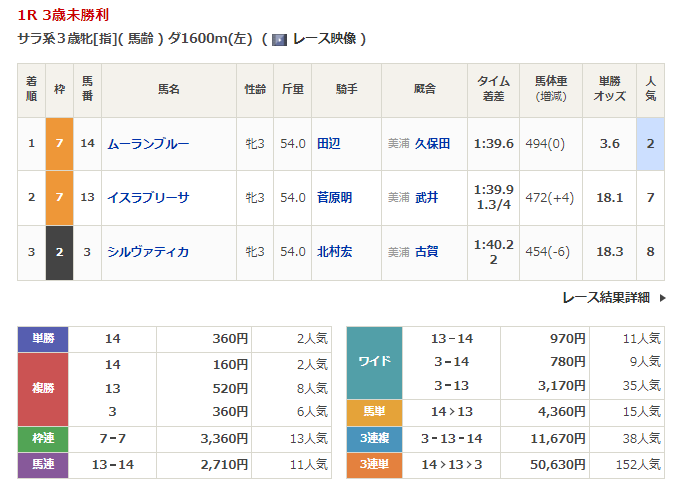The height and width of the screenshot is (488, 680).
Task: Click the 3連複 payout label
Action: pyautogui.click(x=374, y=439)
